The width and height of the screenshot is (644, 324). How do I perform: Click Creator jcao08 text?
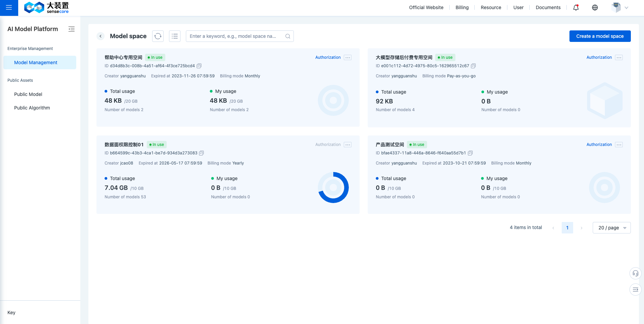119,163
